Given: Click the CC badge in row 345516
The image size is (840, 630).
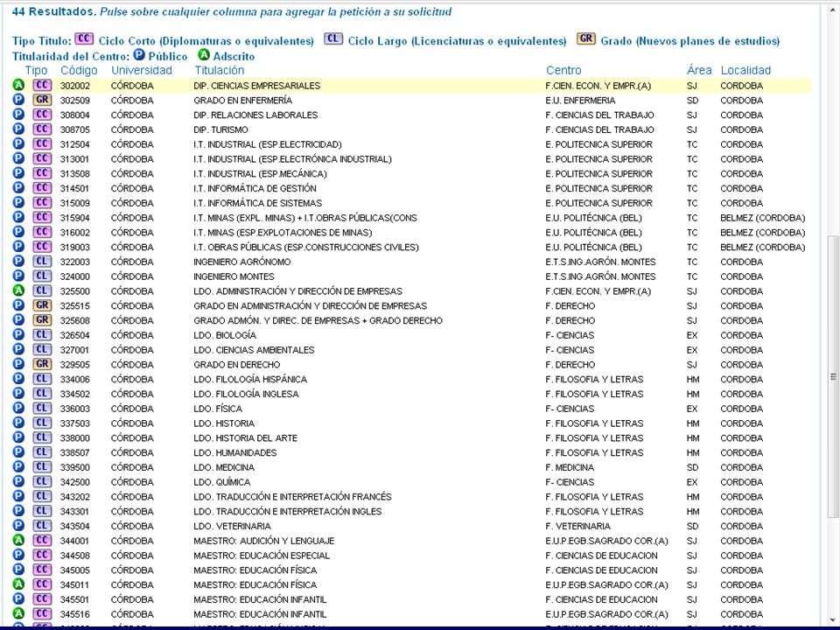Looking at the screenshot, I should click(42, 614).
